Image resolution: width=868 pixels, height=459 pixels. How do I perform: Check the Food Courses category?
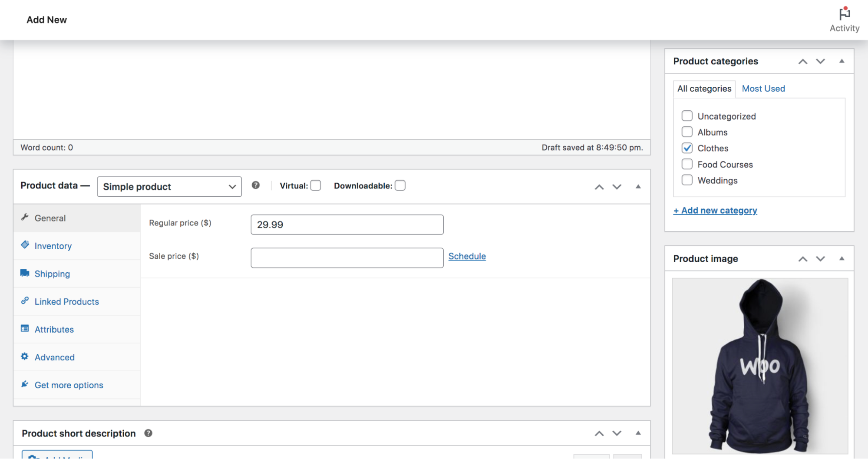tap(687, 164)
